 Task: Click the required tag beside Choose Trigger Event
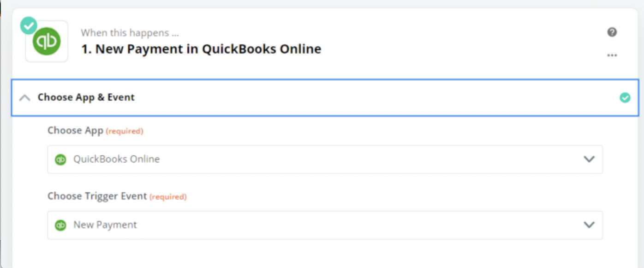[x=168, y=197]
